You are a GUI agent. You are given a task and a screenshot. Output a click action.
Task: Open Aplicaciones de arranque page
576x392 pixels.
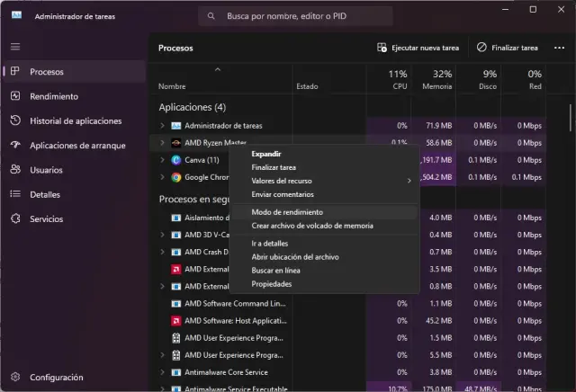coord(77,145)
